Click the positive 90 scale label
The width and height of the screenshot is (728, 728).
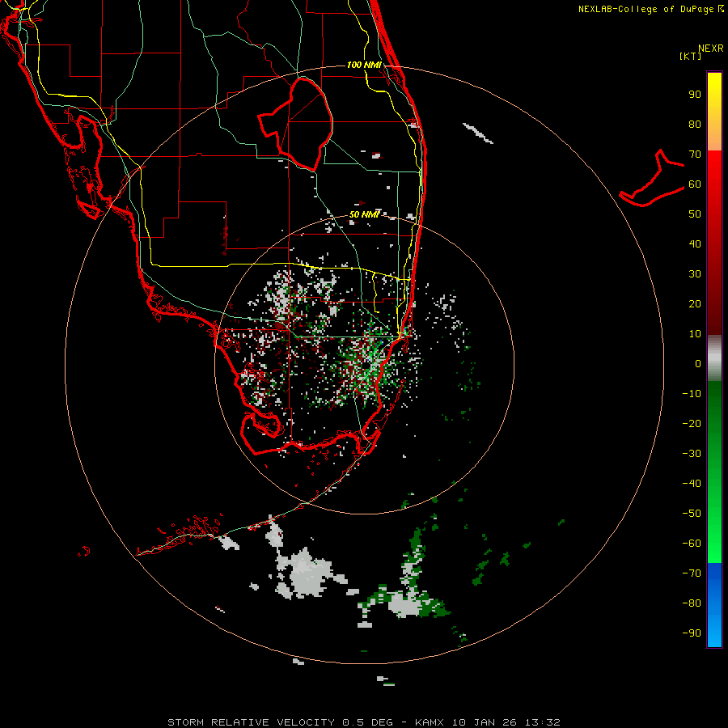pyautogui.click(x=695, y=95)
